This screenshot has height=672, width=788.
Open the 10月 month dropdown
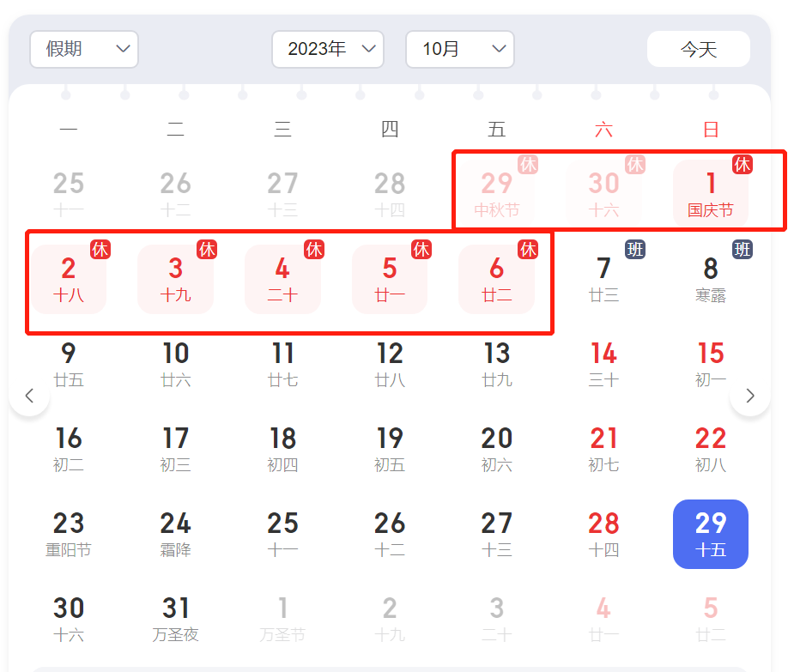tap(460, 49)
